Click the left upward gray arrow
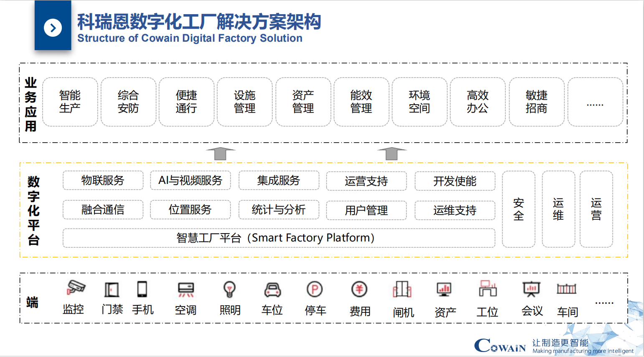644x357 pixels. tap(220, 153)
